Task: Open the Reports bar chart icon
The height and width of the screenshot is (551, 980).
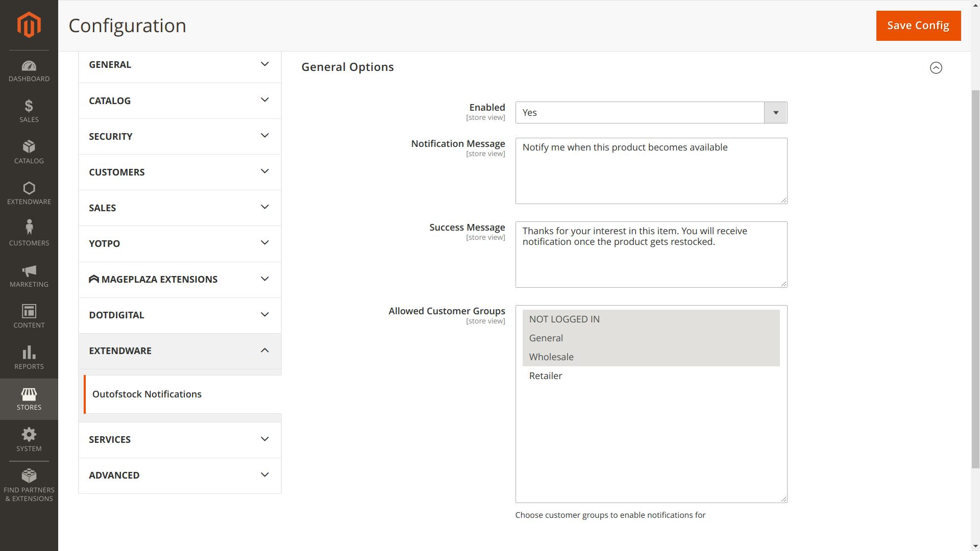Action: click(x=29, y=358)
